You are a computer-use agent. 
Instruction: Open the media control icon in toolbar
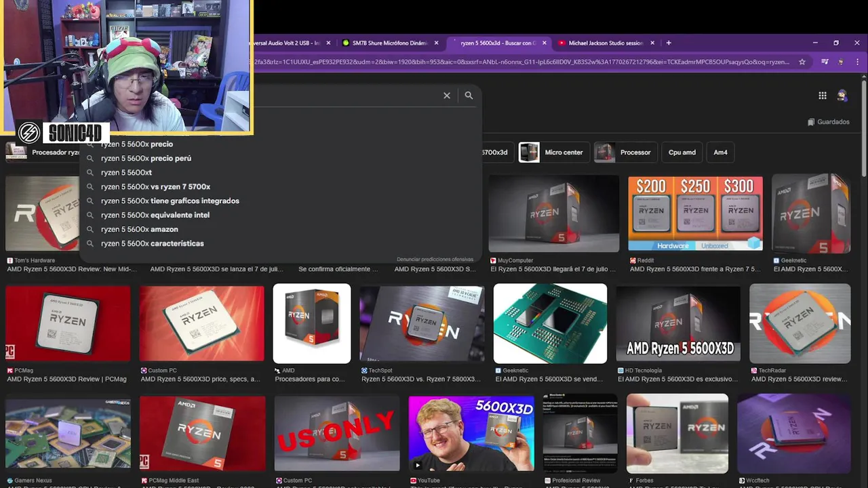coord(825,62)
